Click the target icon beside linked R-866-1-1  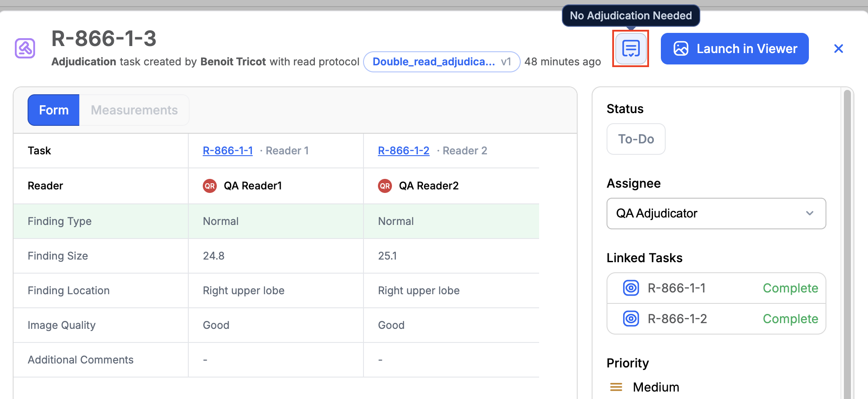[x=631, y=288]
